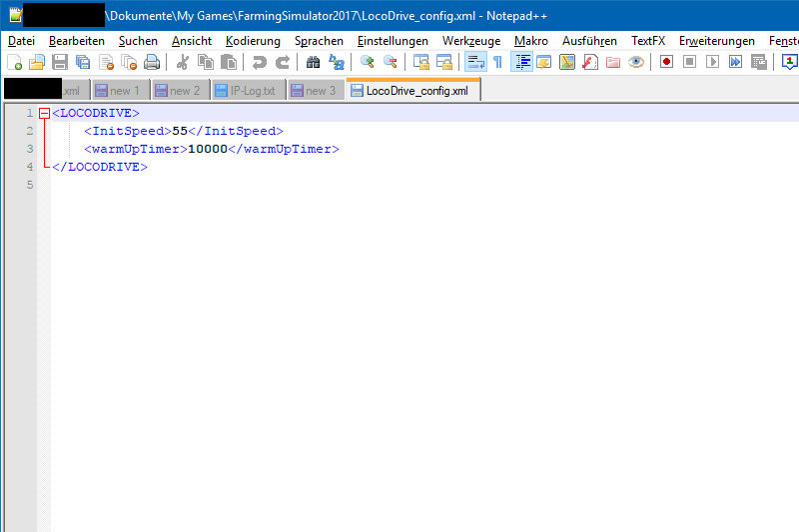Start macro recording with red dot button
799x532 pixels.
click(x=666, y=62)
